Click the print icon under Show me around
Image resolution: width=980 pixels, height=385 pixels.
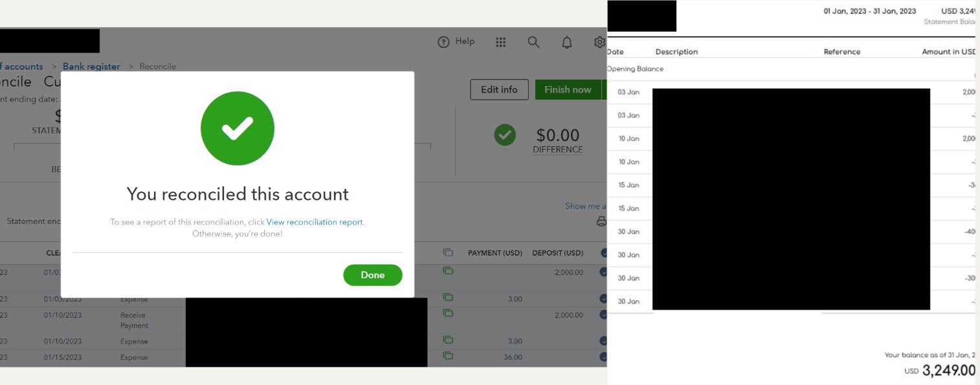(601, 221)
